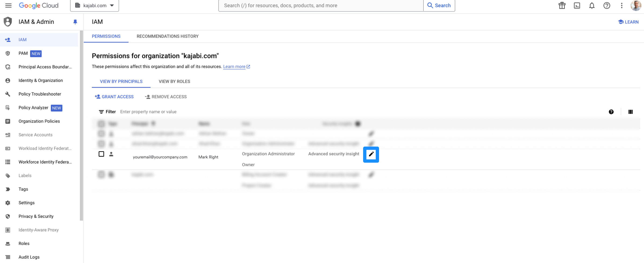Screen dimensions: 644x263
Task: Select VIEW BY ROLES tab
Action: coord(174,82)
